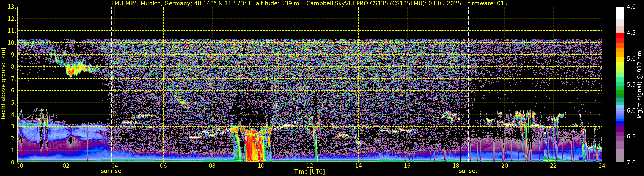Click the sunrise dashed vertical line marker

(111, 84)
